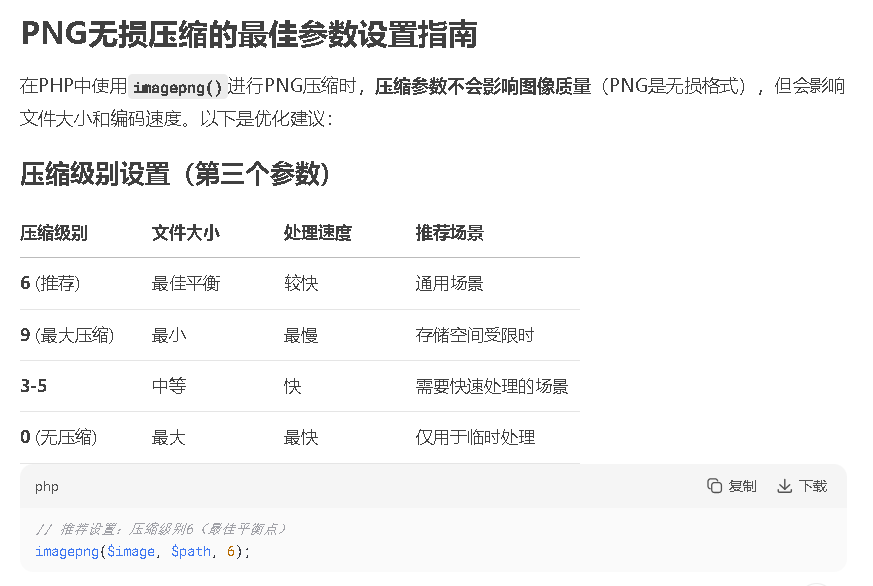The height and width of the screenshot is (586, 873).
Task: Click the sentence 文件大小和编码速度。以下是优化建议
Action: (176, 119)
